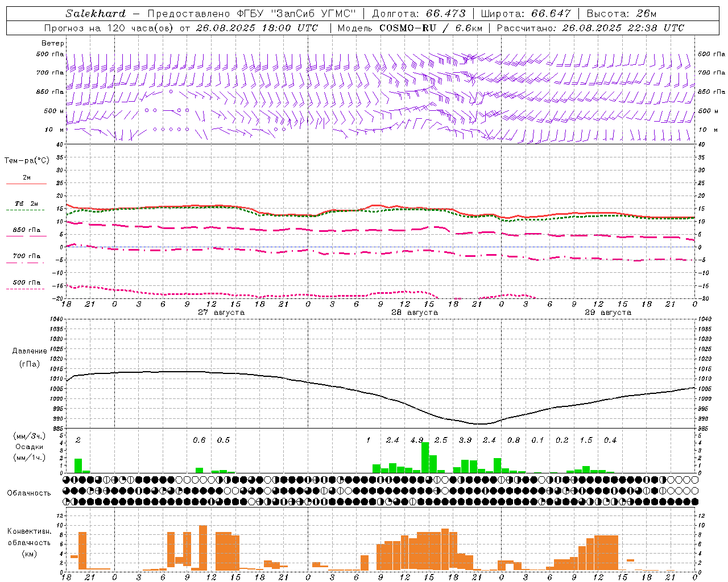Click the Широта: 66.647 header field
The height and width of the screenshot is (582, 728).
tap(526, 14)
